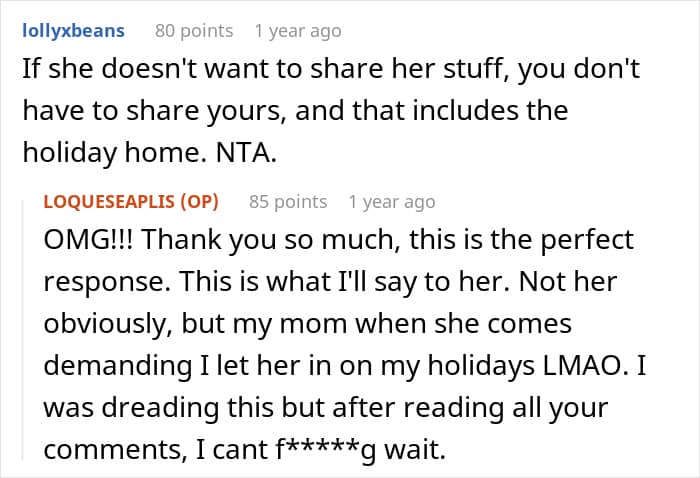Click the line starting 'was dreading this'
The width and height of the screenshot is (700, 478).
(325, 407)
